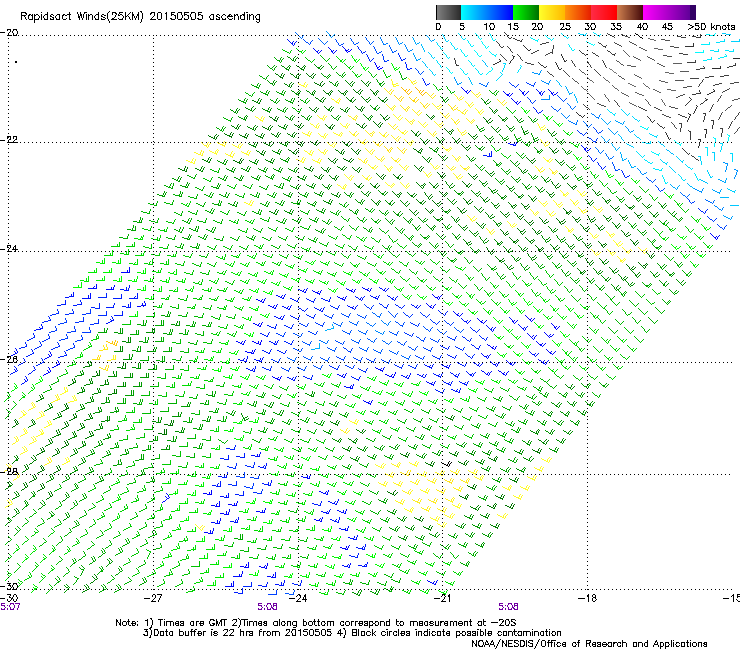Click the '25' label under the color bar
Screen dimensions: 740x650
pos(565,27)
